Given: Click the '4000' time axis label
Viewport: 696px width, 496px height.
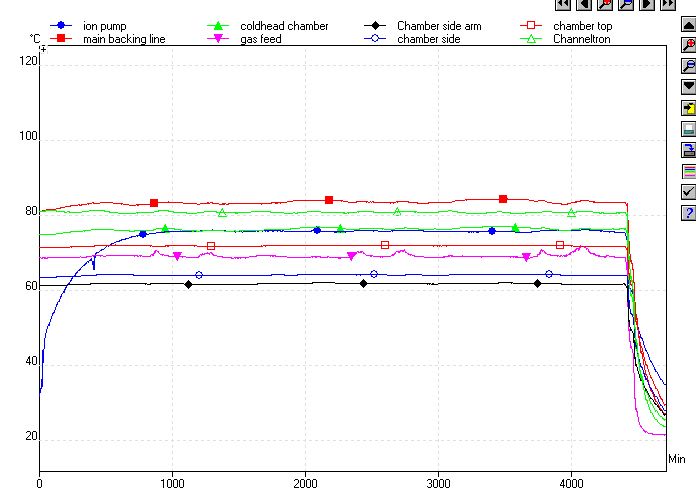Looking at the screenshot, I should (x=571, y=483).
